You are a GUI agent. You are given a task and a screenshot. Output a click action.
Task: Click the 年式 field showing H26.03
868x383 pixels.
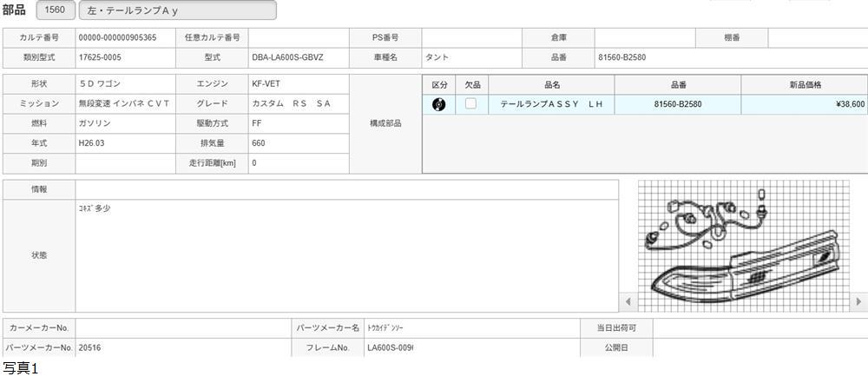125,142
